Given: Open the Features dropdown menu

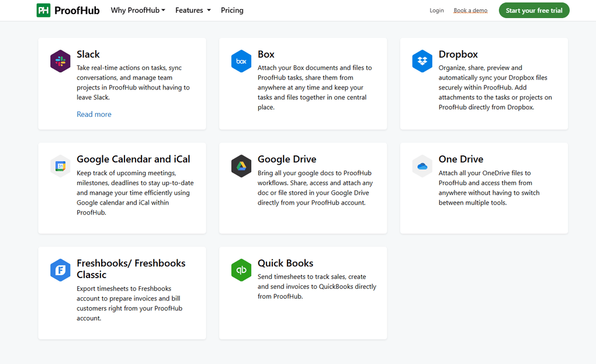Looking at the screenshot, I should (189, 10).
